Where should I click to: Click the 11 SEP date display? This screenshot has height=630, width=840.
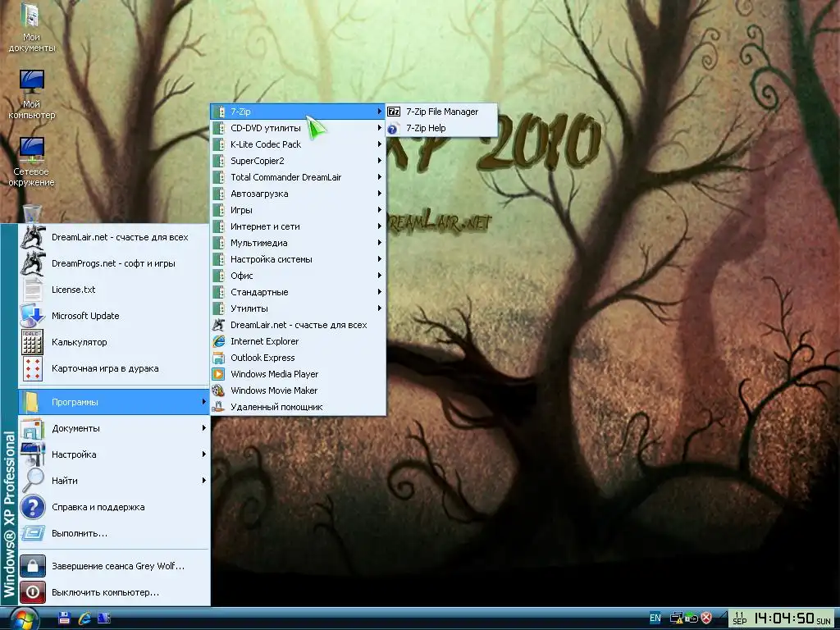tap(740, 619)
